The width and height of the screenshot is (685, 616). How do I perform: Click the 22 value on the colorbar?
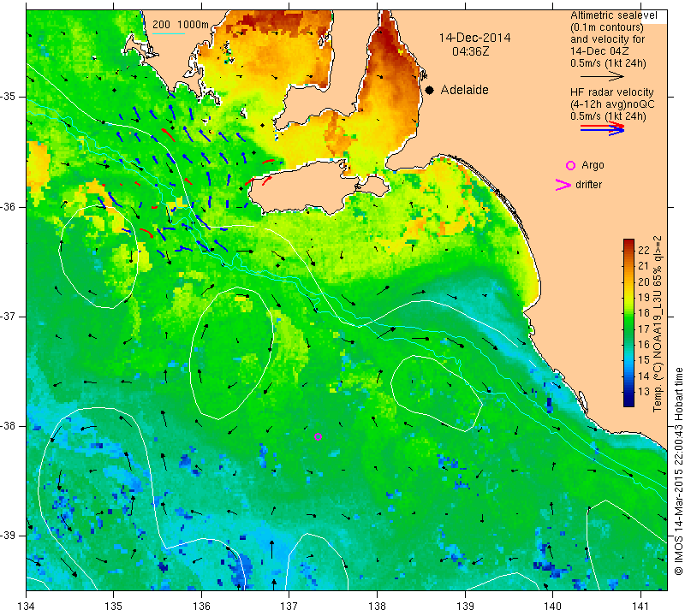pos(644,250)
